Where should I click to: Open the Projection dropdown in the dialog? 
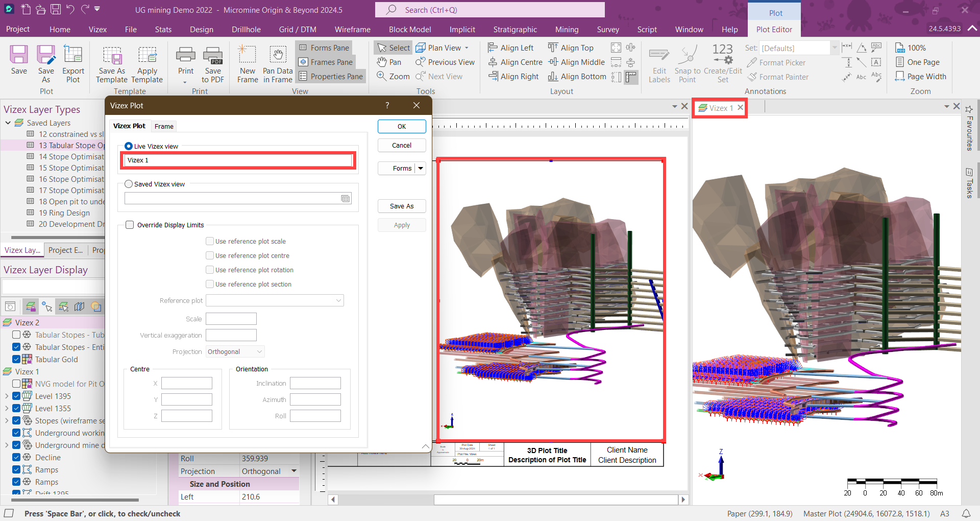click(x=260, y=351)
